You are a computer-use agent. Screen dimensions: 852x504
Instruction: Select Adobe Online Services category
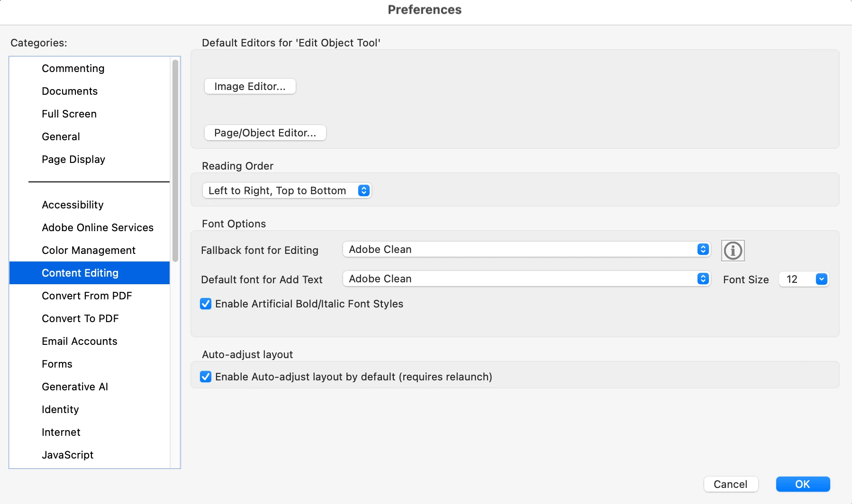click(x=98, y=228)
